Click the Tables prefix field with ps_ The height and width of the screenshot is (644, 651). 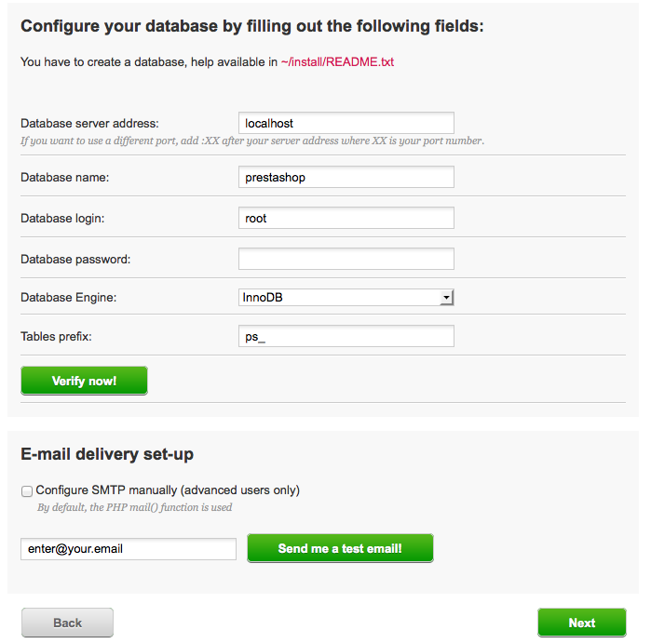346,336
